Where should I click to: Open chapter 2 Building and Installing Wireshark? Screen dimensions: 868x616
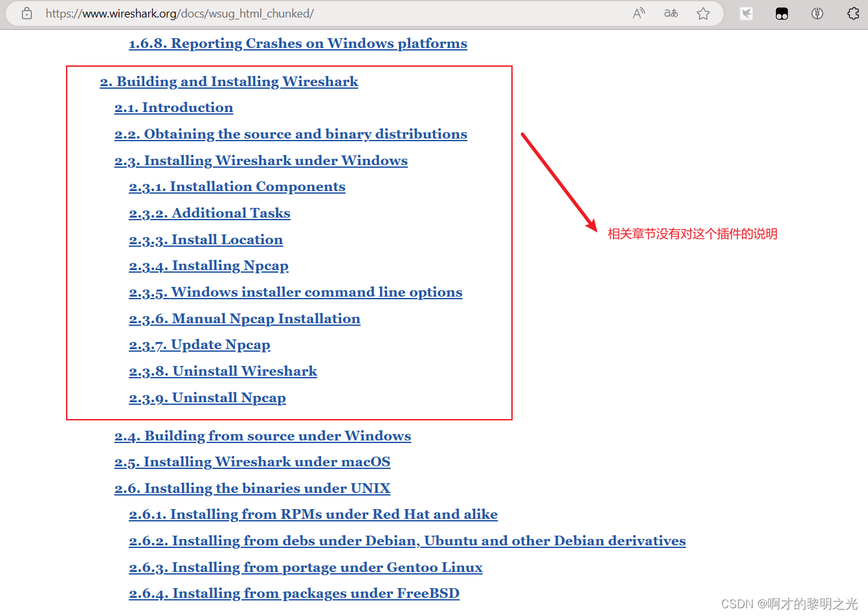(x=229, y=82)
